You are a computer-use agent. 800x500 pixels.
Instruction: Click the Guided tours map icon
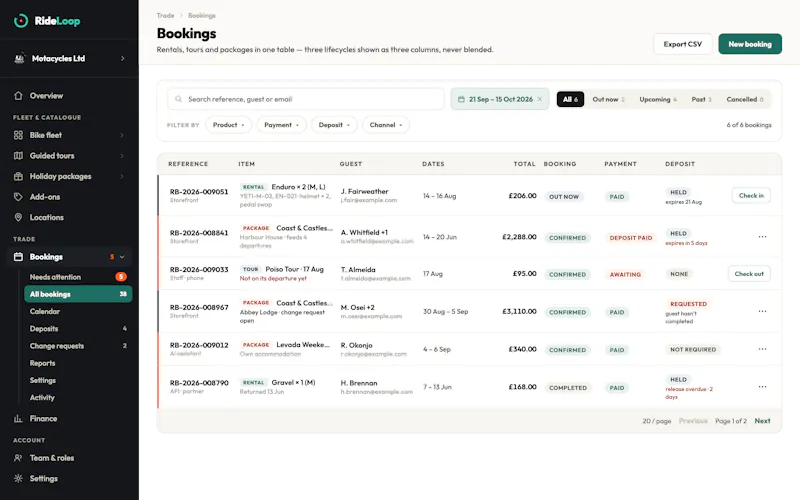point(18,156)
